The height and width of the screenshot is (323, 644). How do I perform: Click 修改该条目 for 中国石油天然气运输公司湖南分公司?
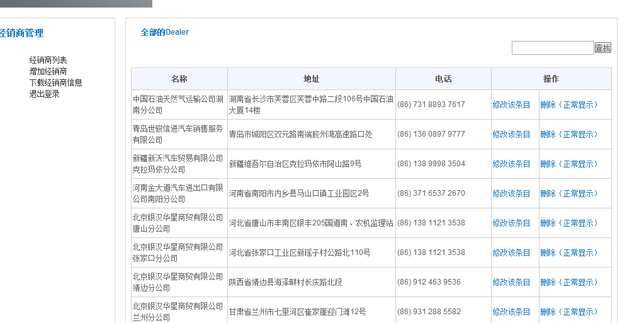coord(511,105)
